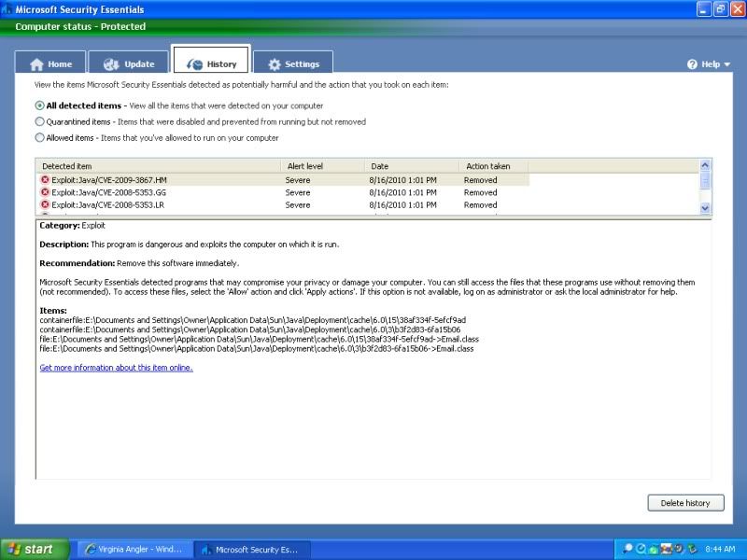Screen dimensions: 747x560
Task: Click the question mark Help icon
Action: 692,64
